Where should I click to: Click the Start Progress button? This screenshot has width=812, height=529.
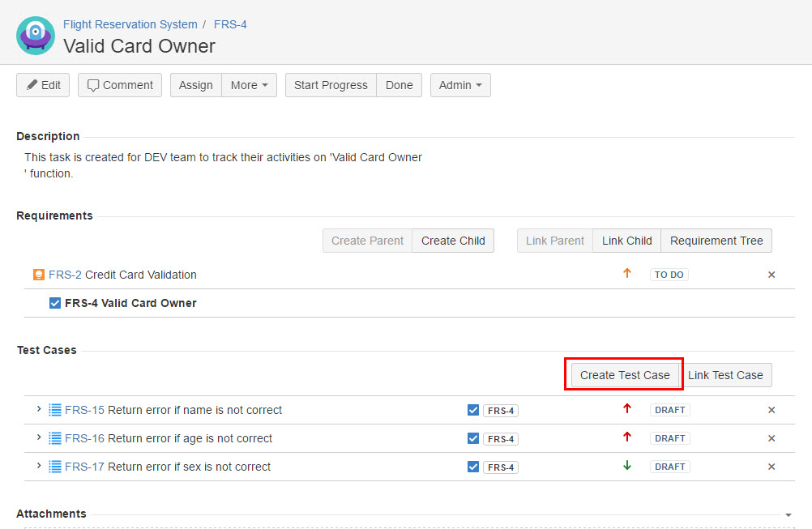(331, 85)
